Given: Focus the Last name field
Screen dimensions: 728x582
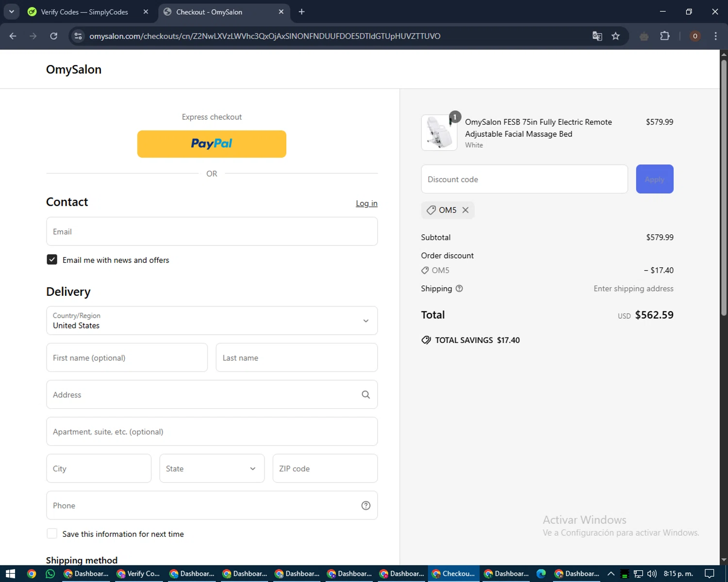Looking at the screenshot, I should point(297,357).
